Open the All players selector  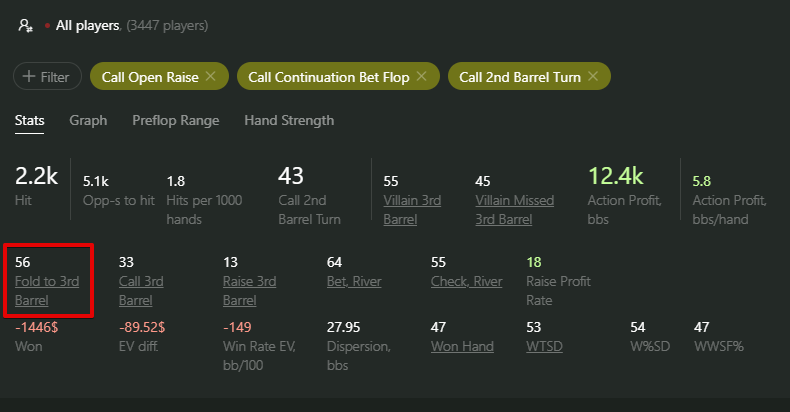88,25
